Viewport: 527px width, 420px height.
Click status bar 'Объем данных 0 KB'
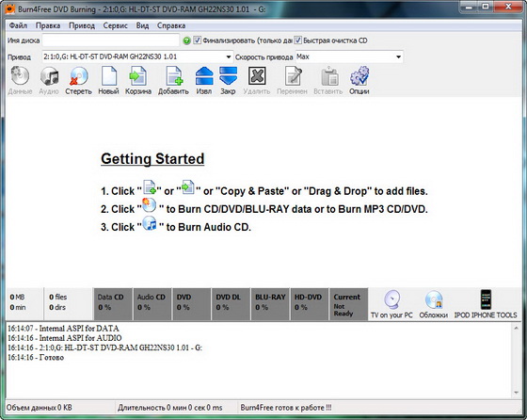[x=40, y=408]
